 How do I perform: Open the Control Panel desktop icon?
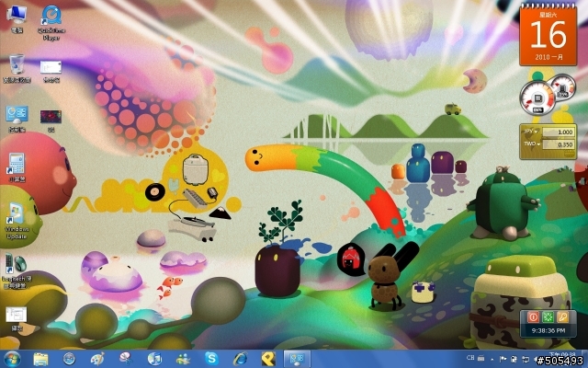[x=17, y=119]
